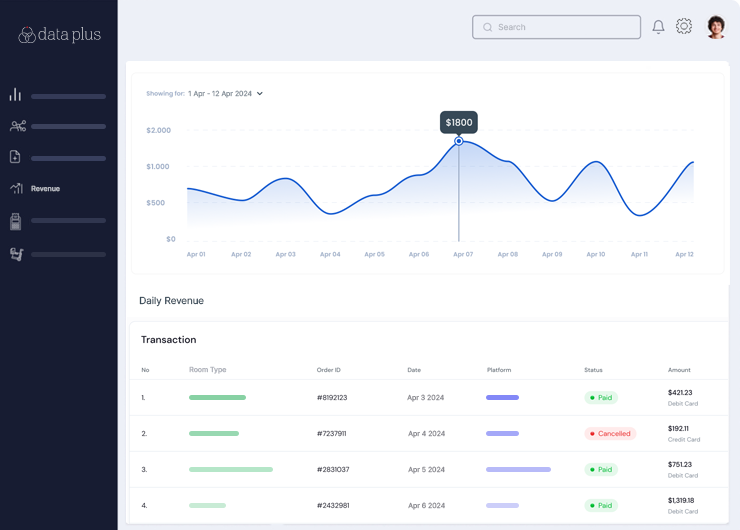
Task: Click order ID #2432981
Action: pos(333,505)
